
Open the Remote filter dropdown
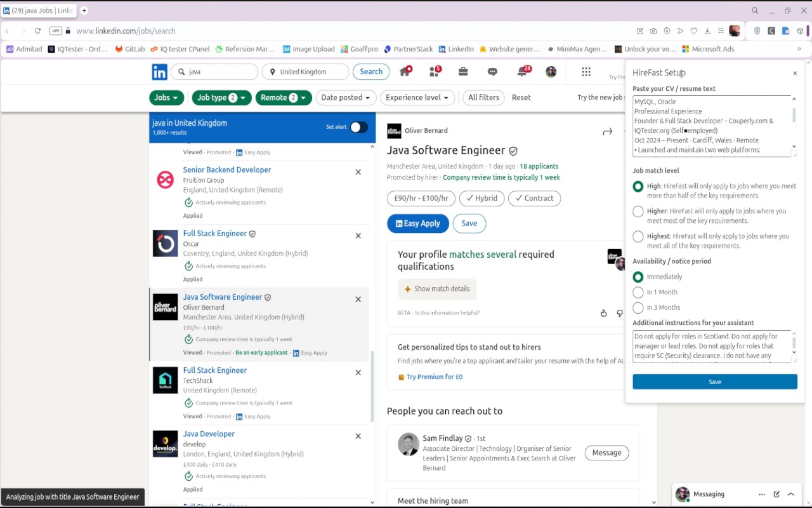point(284,98)
